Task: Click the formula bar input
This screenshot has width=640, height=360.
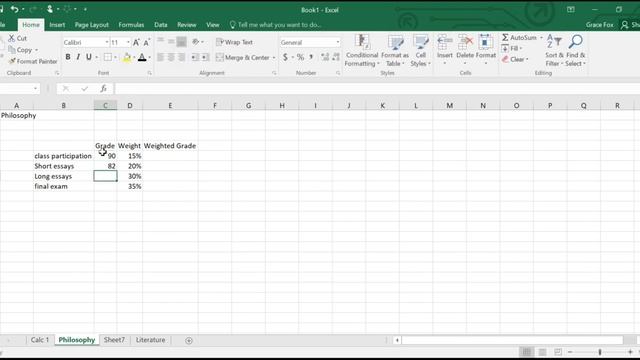Action: pyautogui.click(x=377, y=89)
